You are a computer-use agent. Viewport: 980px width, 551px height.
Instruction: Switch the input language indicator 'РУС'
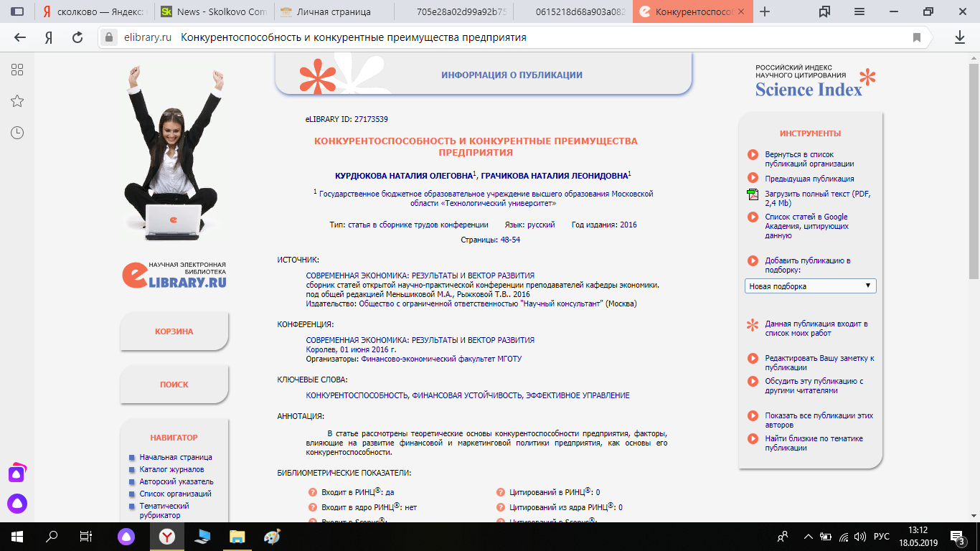(881, 536)
